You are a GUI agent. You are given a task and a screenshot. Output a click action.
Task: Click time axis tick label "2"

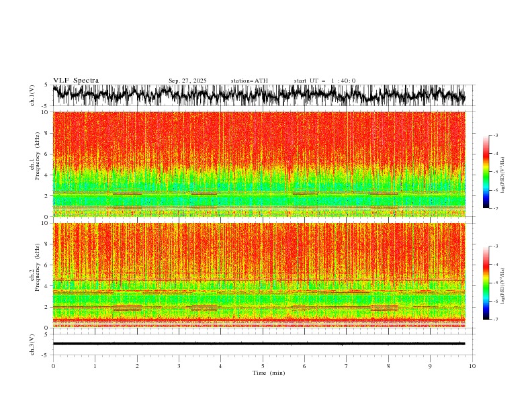137,366
